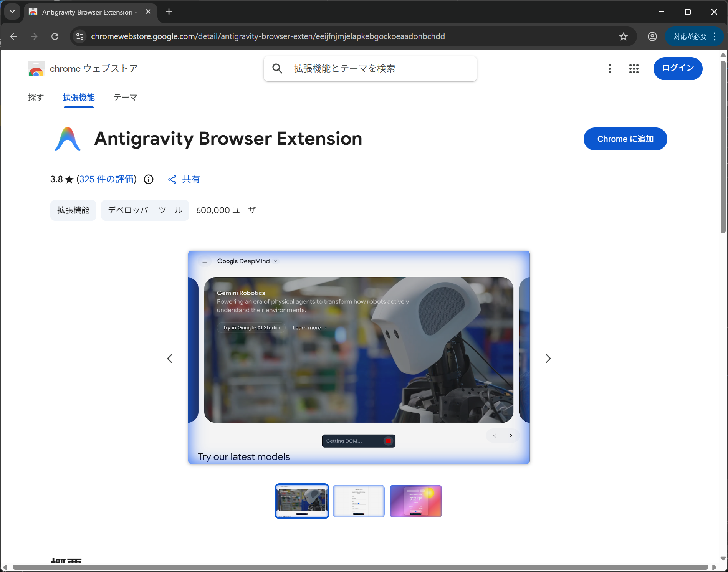Image resolution: width=728 pixels, height=572 pixels.
Task: Open the web store three-dot options menu
Action: pyautogui.click(x=610, y=69)
